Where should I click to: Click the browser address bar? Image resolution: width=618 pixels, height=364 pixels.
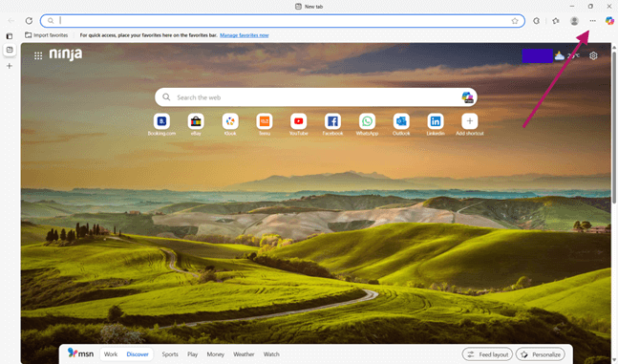282,21
